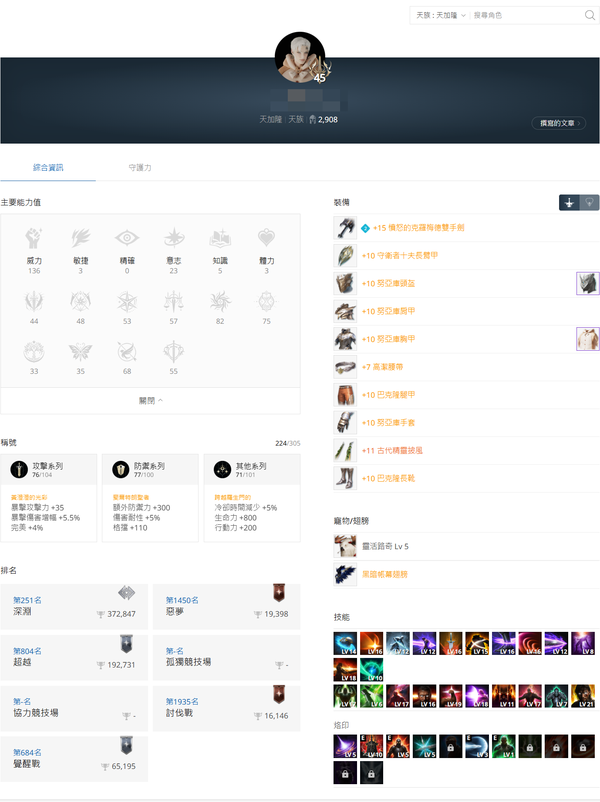Click the LV 8 purple skill icon
The image size is (600, 802).
pos(583,643)
